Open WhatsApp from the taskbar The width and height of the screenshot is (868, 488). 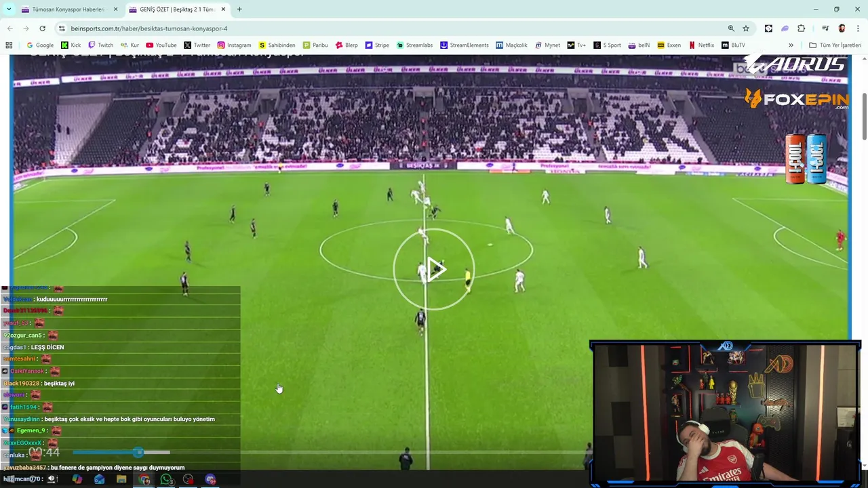tap(167, 479)
